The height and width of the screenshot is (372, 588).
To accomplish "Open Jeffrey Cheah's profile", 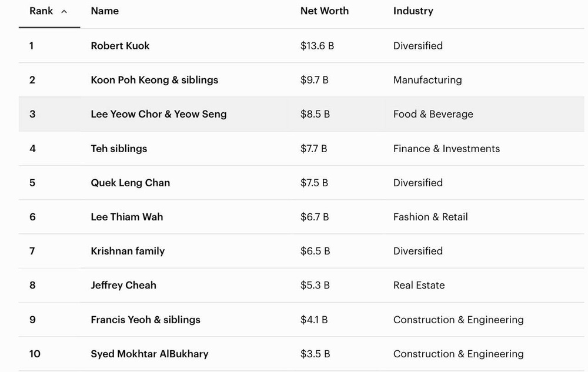I will point(123,285).
